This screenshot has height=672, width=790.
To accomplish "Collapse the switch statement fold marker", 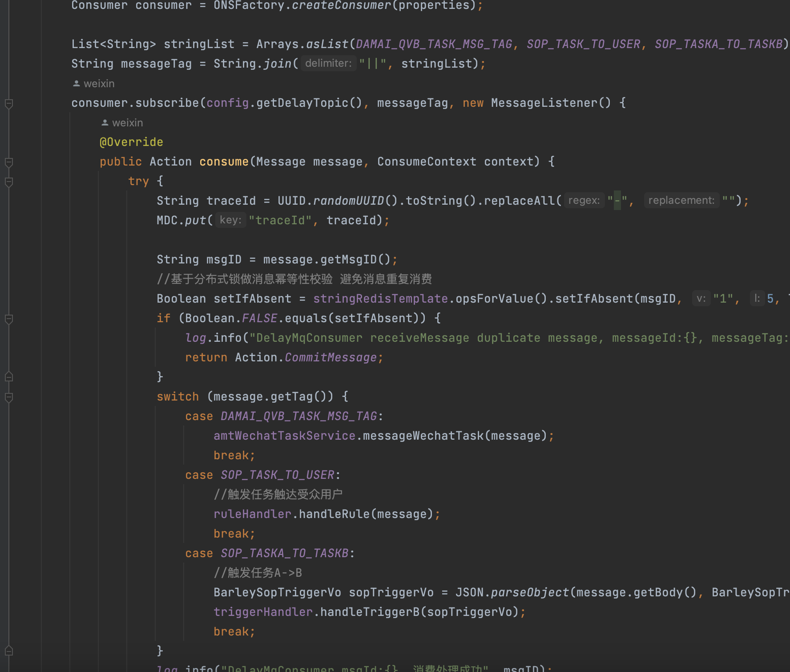I will tap(9, 397).
